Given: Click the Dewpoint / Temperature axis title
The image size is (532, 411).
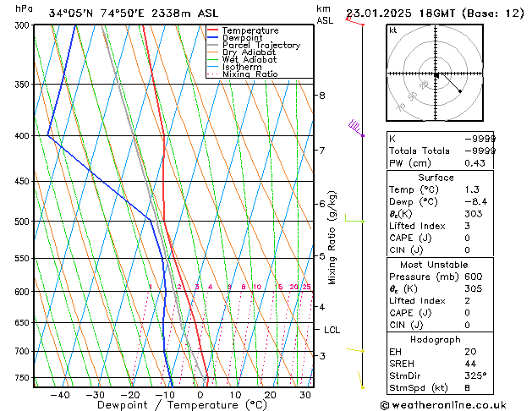Looking at the screenshot, I should pyautogui.click(x=182, y=405).
